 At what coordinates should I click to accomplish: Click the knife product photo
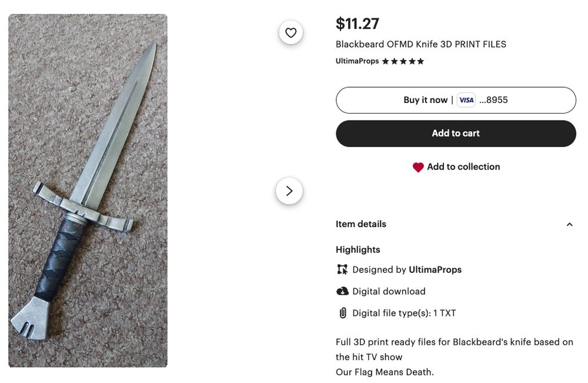[x=87, y=191]
